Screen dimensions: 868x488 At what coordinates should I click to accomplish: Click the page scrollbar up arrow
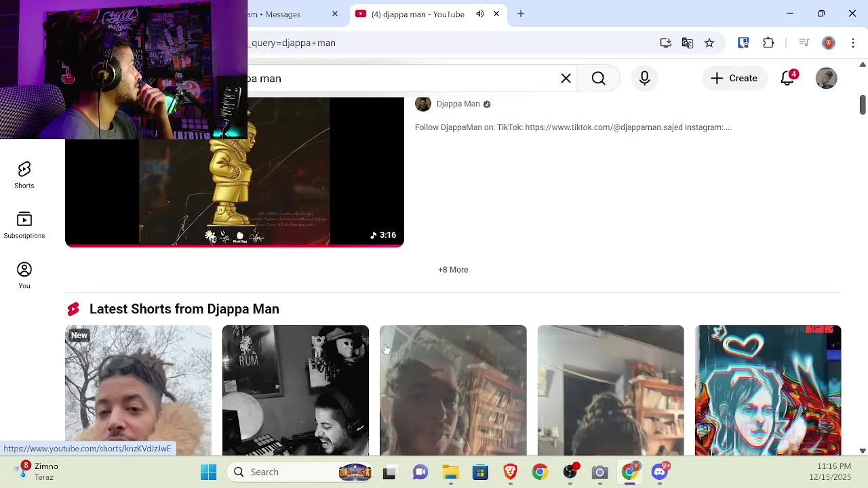863,65
